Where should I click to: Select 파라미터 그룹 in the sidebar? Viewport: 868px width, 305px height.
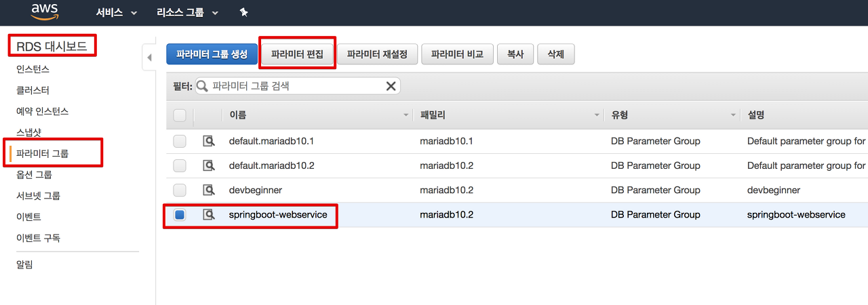point(42,153)
